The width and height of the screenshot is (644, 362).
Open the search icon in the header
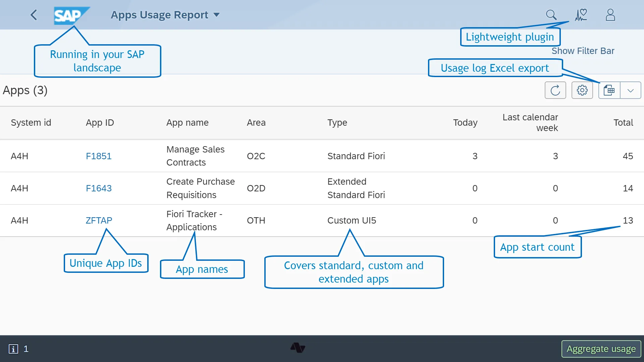pos(551,15)
